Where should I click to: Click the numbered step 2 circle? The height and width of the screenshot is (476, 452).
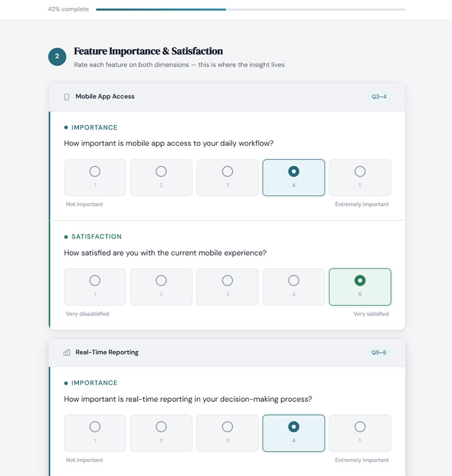(57, 57)
